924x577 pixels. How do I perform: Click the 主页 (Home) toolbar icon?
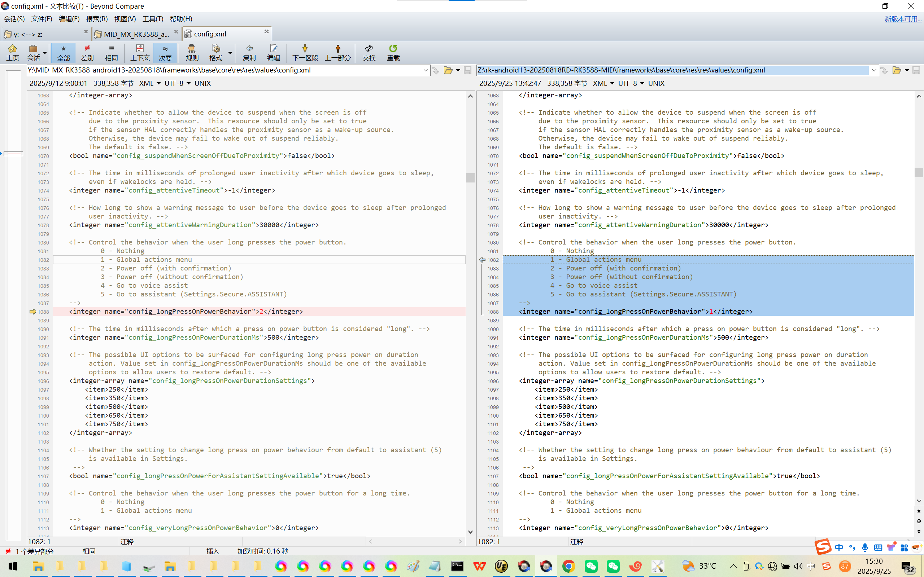click(12, 52)
